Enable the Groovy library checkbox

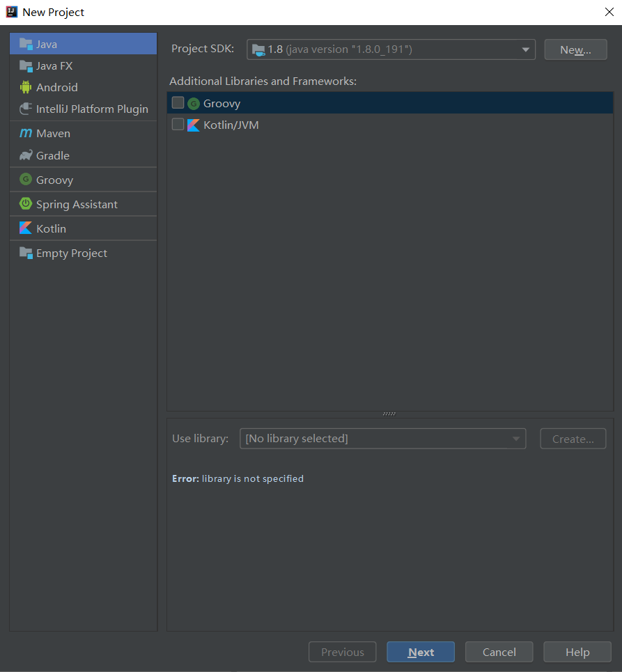tap(178, 103)
